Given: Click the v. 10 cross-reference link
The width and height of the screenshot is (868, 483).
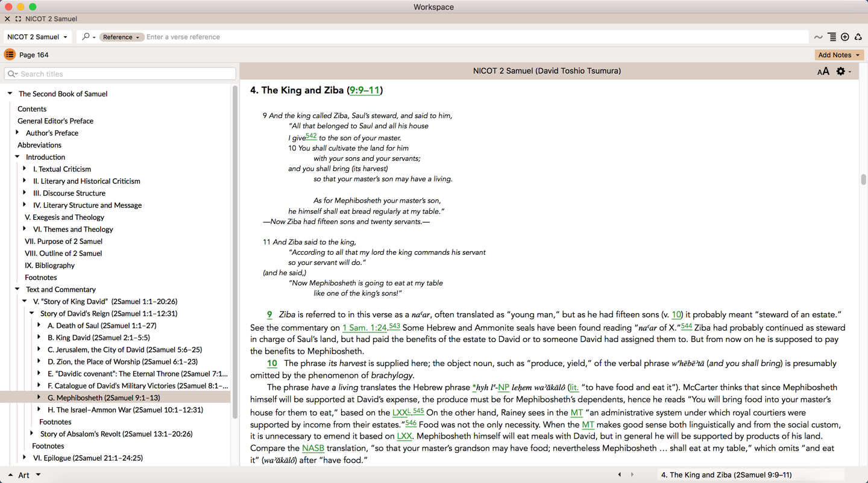Looking at the screenshot, I should (x=676, y=315).
